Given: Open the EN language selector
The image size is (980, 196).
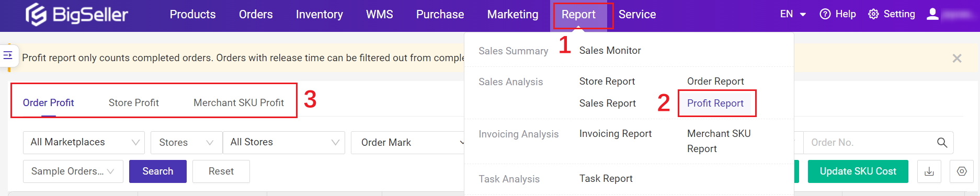Looking at the screenshot, I should 792,14.
